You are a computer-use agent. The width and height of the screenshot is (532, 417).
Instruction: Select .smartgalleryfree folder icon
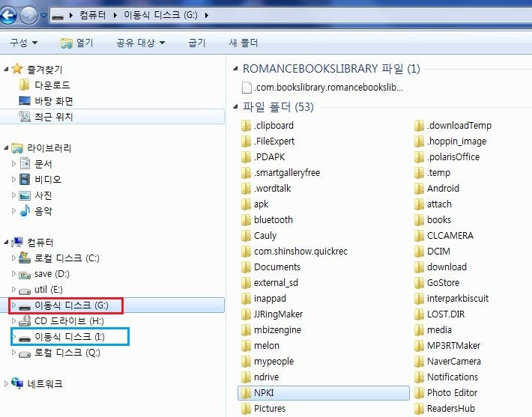246,172
